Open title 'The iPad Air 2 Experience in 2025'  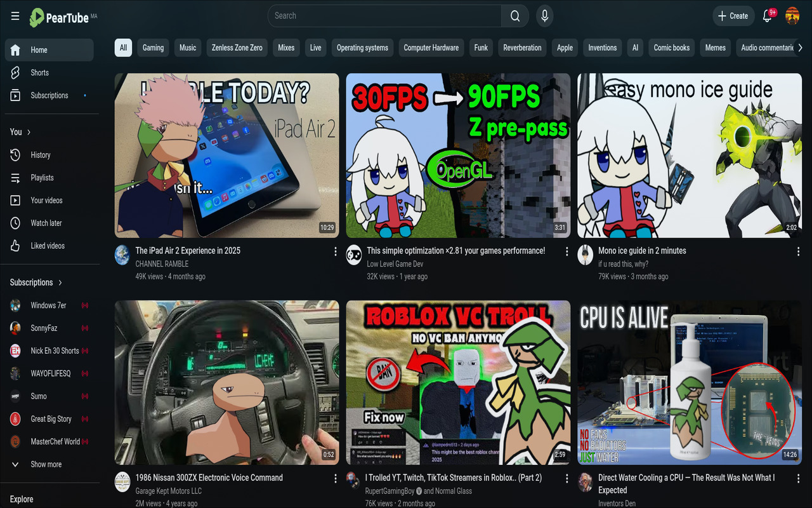(188, 251)
